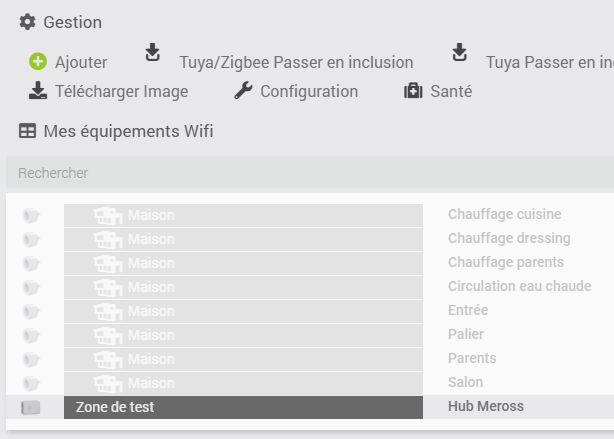Open the Palier equipment entry

pos(466,334)
